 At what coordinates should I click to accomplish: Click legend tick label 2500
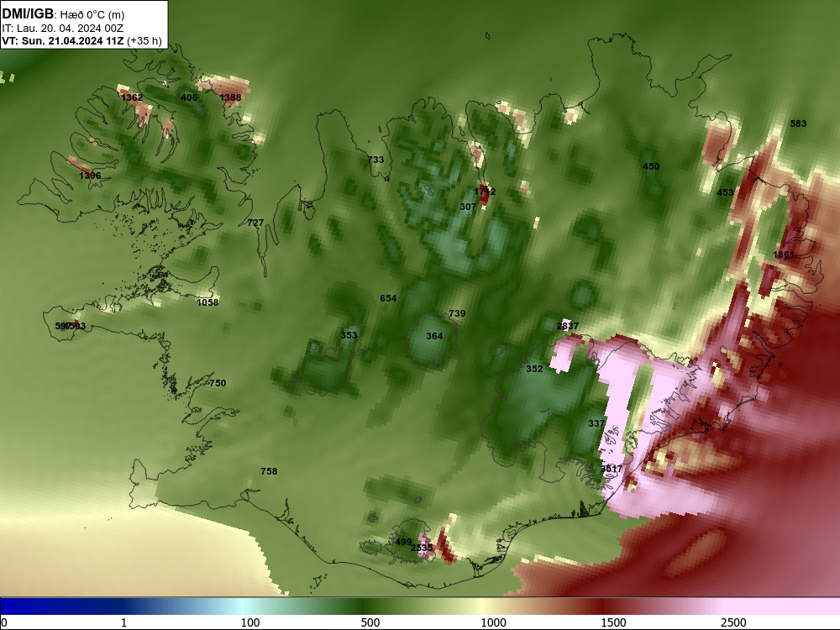(x=733, y=622)
